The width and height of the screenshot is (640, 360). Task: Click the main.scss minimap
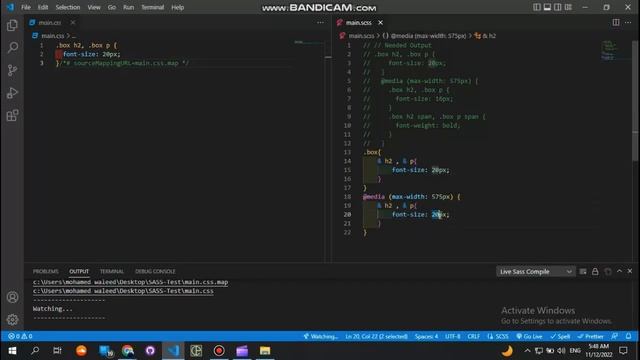coord(616,51)
